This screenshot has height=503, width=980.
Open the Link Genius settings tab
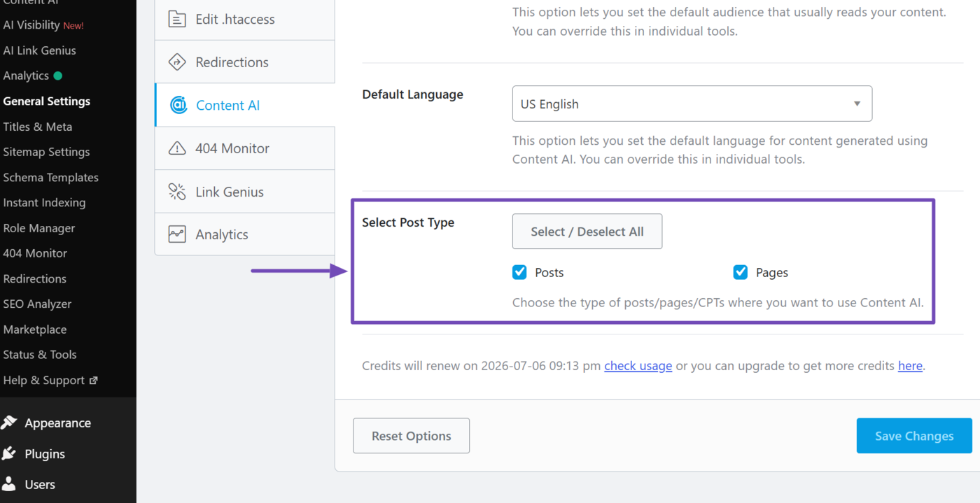245,192
